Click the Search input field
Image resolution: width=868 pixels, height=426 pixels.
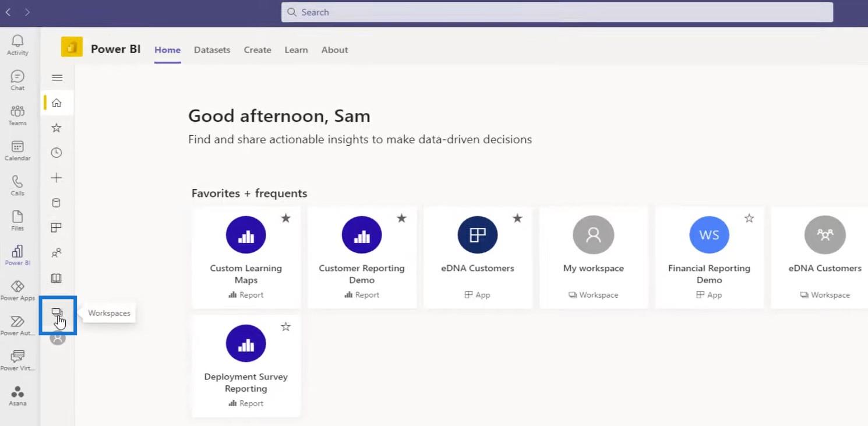(557, 12)
